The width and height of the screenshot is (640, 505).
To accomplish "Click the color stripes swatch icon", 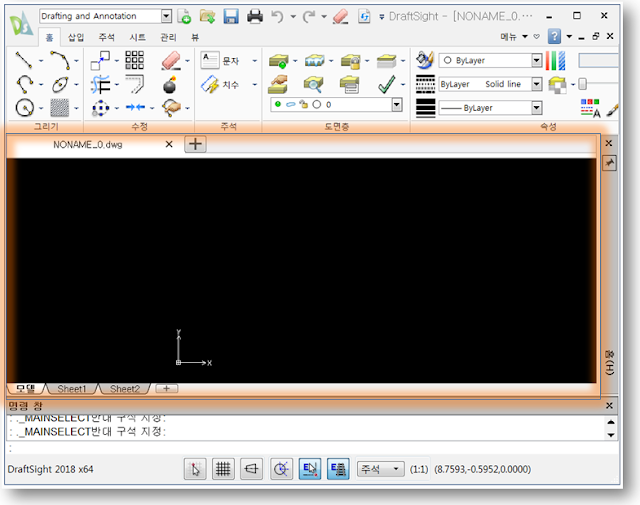I will coord(556,60).
